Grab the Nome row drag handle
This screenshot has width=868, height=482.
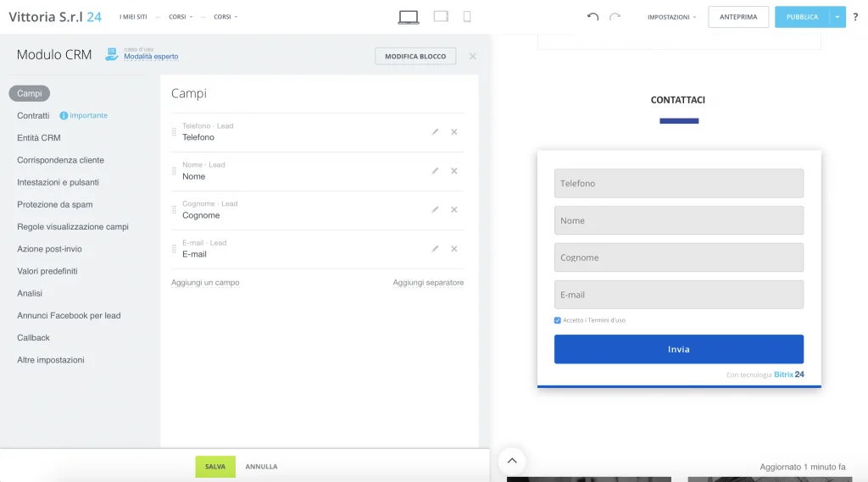pos(174,171)
